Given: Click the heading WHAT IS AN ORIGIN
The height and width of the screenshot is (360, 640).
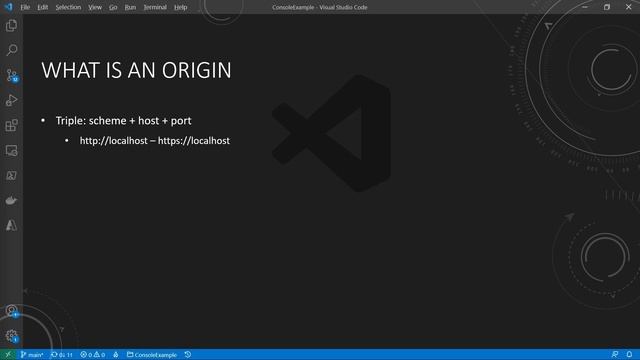Looking at the screenshot, I should [136, 70].
